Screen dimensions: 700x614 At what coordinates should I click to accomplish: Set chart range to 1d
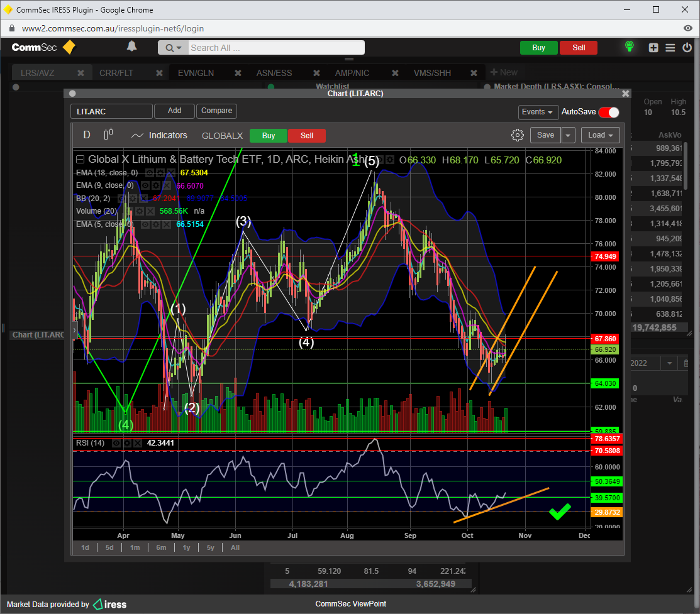[86, 547]
